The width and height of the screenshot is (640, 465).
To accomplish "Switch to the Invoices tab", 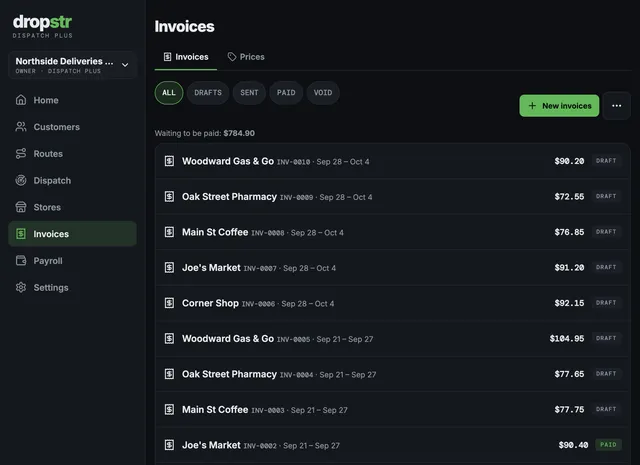I will [x=186, y=57].
